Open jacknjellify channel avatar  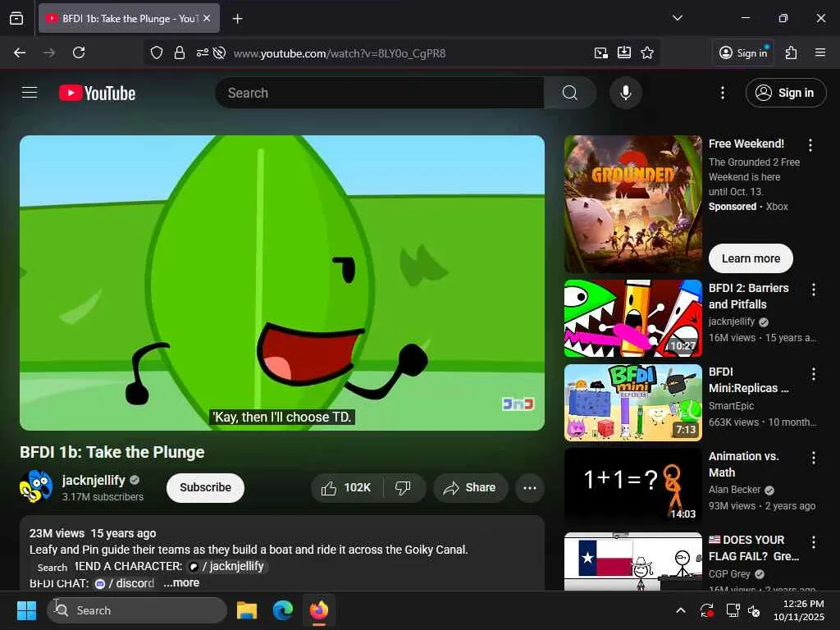click(36, 486)
